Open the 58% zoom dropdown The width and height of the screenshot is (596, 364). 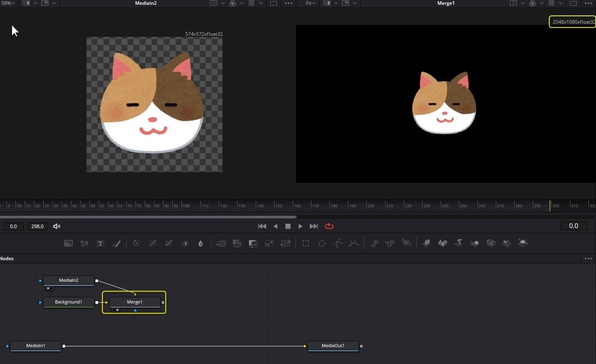tap(7, 3)
